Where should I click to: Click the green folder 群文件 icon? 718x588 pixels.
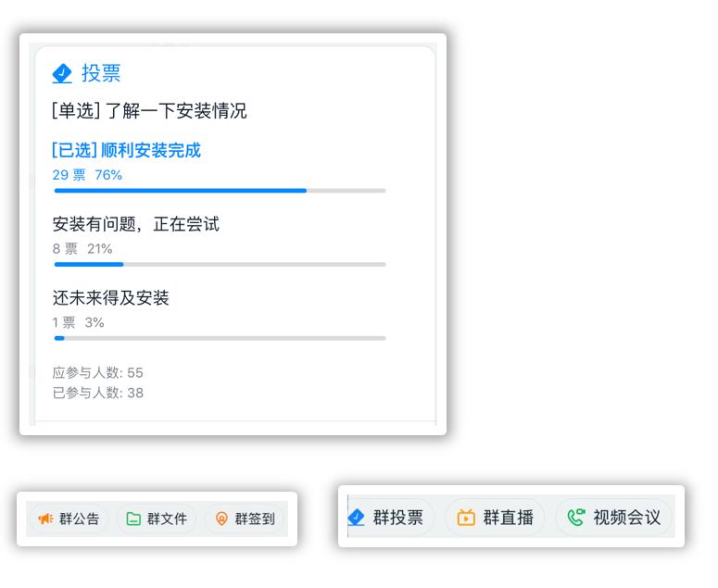click(x=133, y=519)
